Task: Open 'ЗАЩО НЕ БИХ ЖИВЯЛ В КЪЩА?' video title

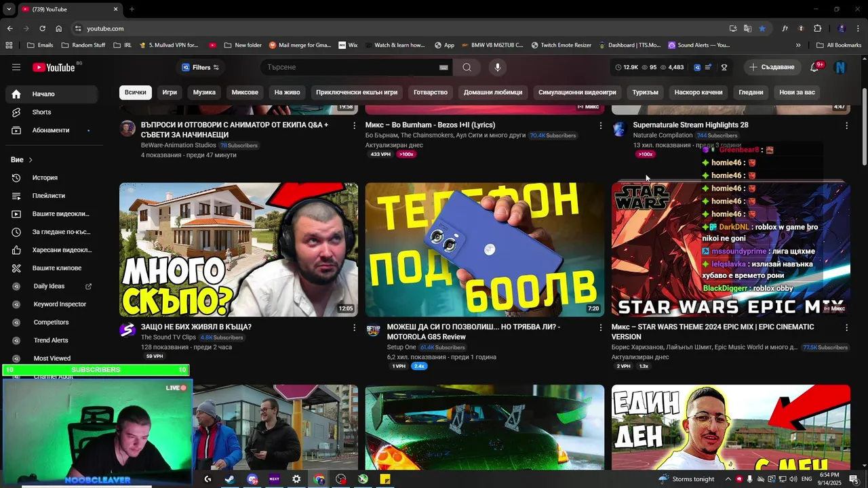Action: tap(196, 327)
